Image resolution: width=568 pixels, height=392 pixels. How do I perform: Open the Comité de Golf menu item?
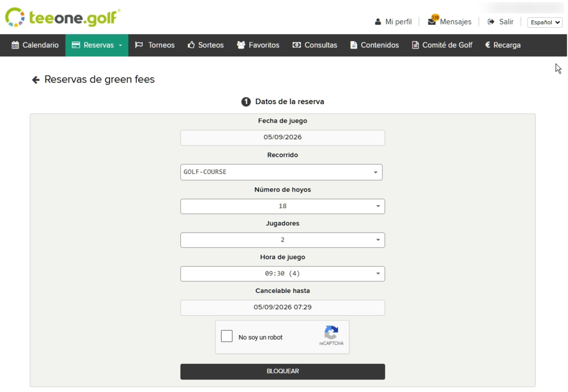coord(442,45)
